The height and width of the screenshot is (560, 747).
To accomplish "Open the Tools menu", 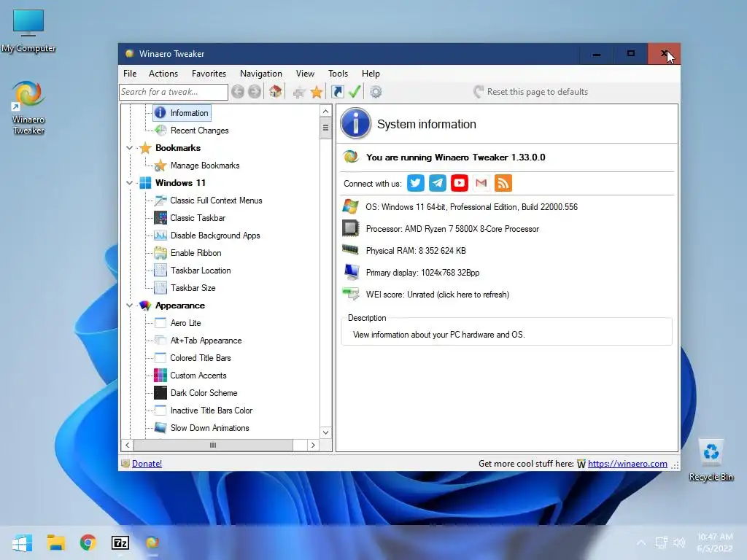I will coord(338,74).
